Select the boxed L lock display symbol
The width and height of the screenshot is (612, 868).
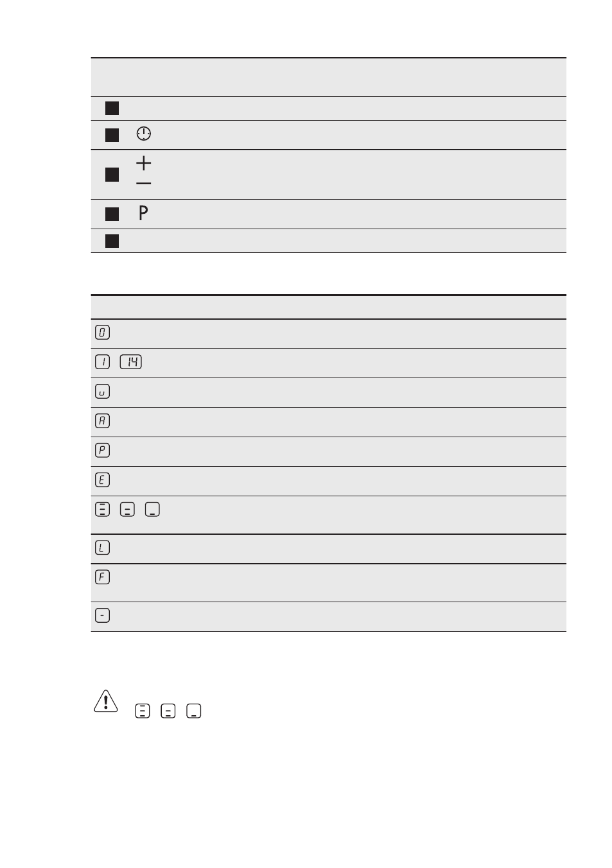102,548
